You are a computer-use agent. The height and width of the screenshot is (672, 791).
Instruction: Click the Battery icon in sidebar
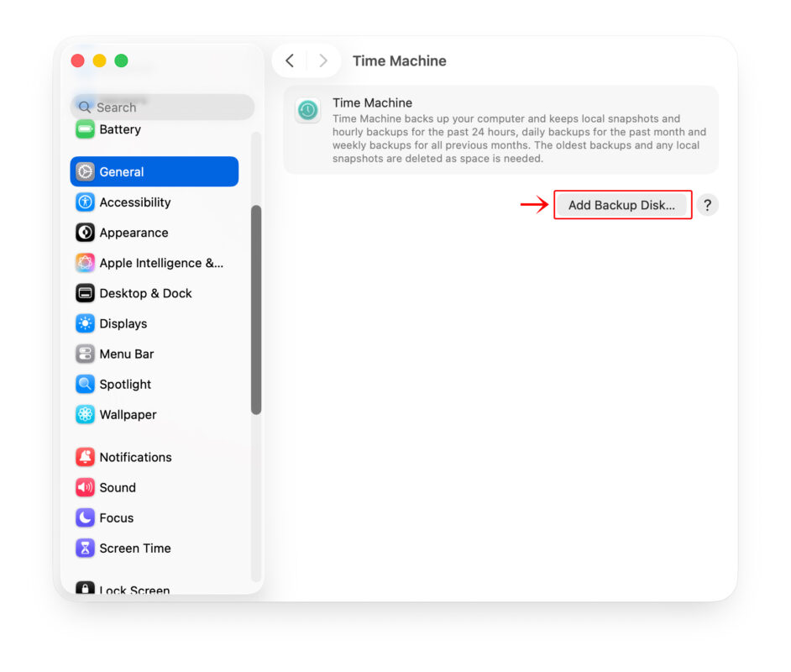[85, 129]
